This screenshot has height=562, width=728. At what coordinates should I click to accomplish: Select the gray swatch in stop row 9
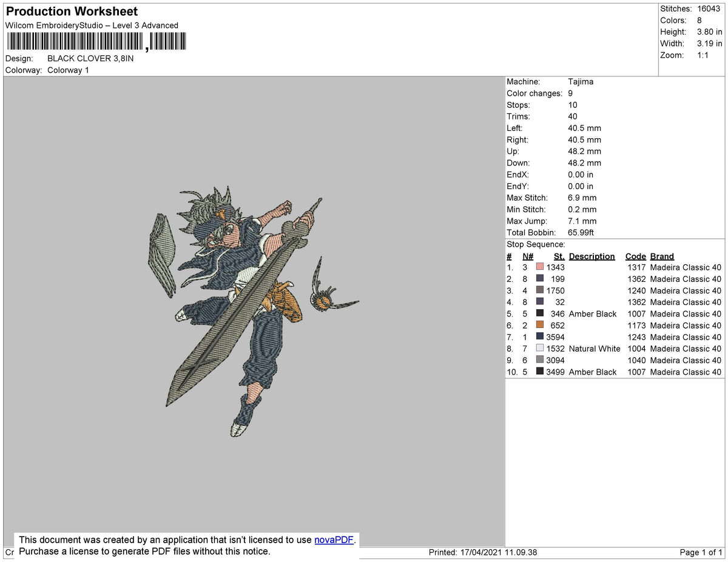pyautogui.click(x=540, y=360)
